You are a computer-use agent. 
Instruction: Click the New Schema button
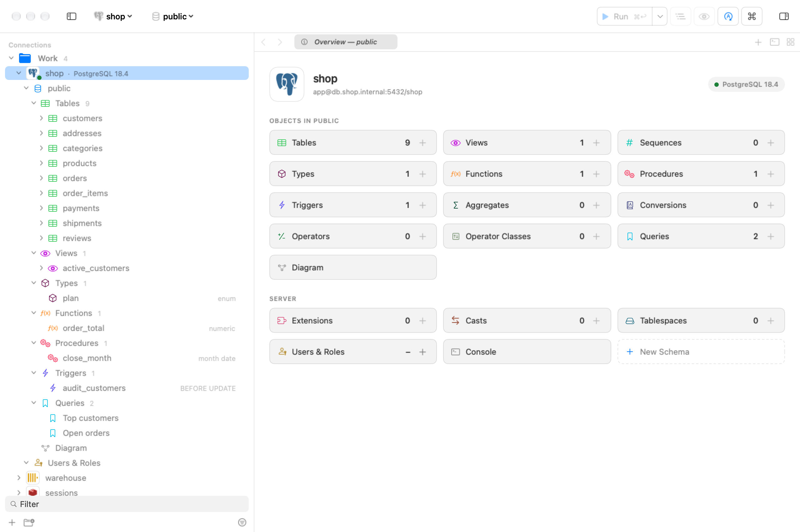[x=701, y=352]
